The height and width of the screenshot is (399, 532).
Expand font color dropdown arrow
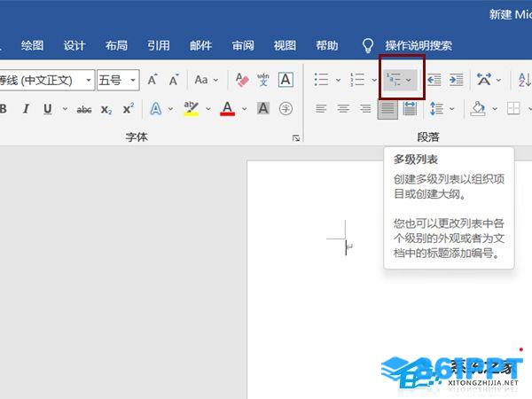pyautogui.click(x=245, y=109)
